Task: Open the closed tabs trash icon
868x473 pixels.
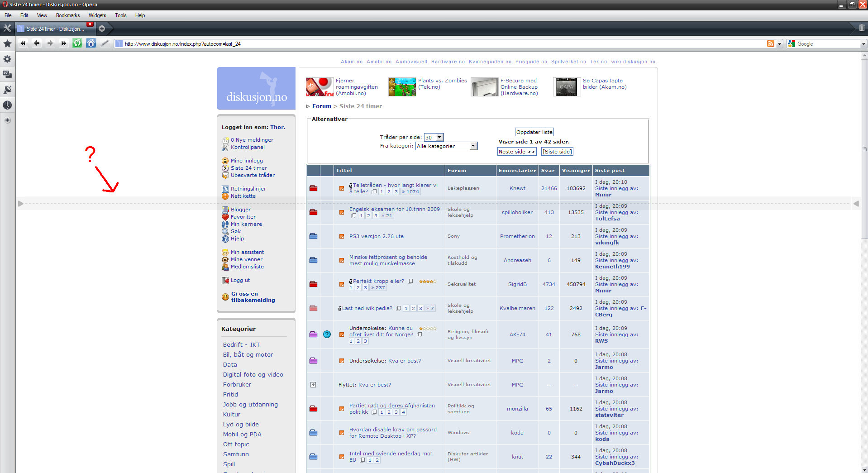Action: [x=862, y=28]
